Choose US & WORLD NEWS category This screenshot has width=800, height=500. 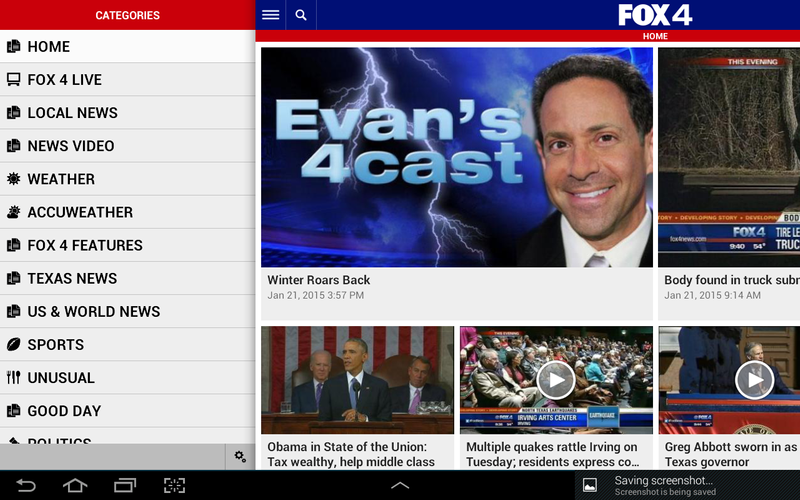(x=128, y=311)
